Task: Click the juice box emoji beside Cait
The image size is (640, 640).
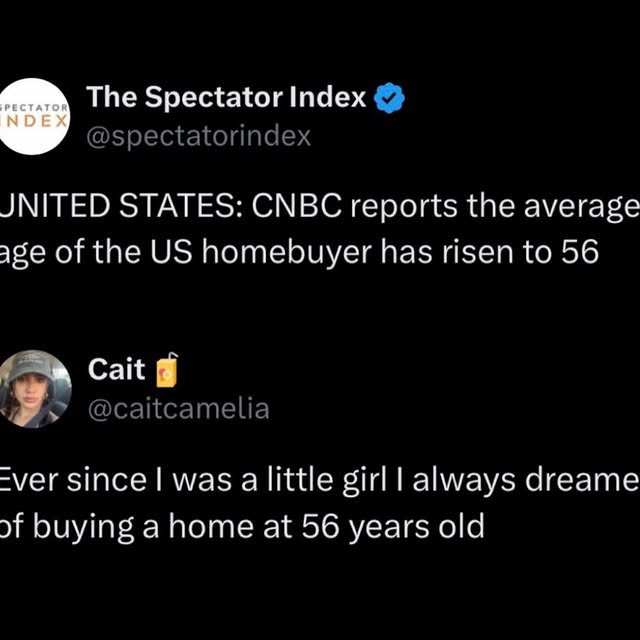Action: (166, 370)
